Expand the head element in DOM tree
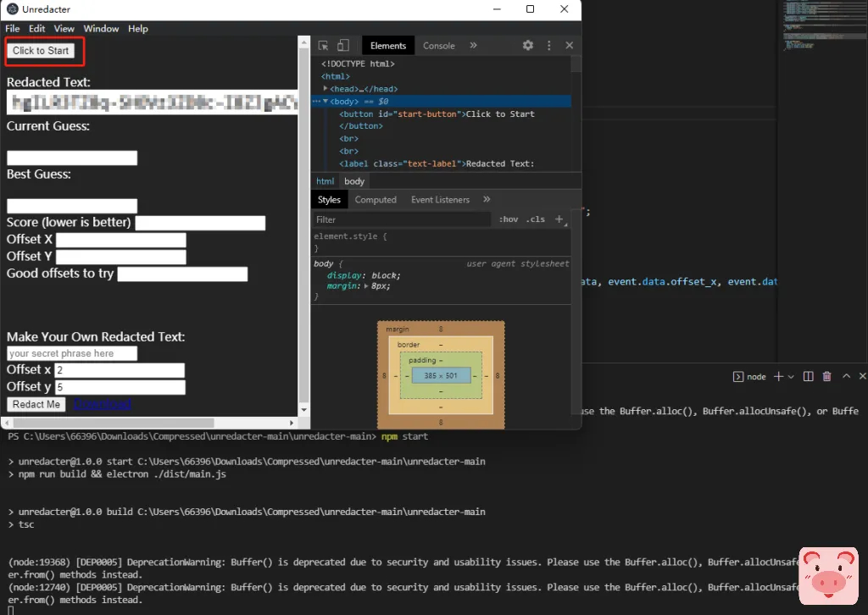The image size is (868, 615). [x=326, y=89]
